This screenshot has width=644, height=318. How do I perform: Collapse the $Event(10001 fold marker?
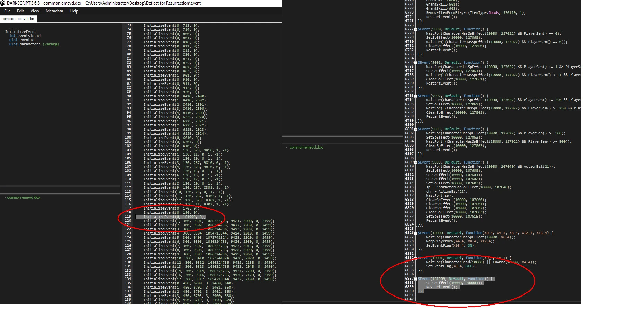[x=415, y=258]
